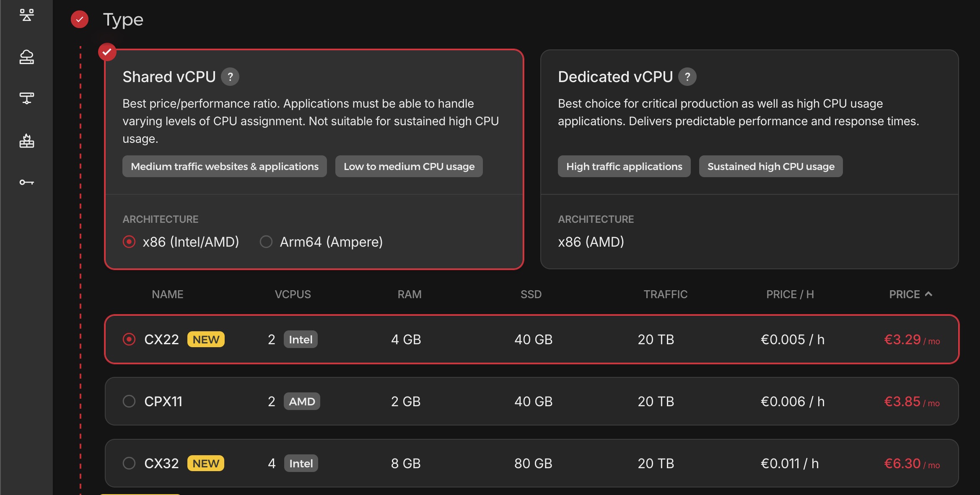
Task: Click the help icon next to Shared vCPU
Action: (230, 77)
